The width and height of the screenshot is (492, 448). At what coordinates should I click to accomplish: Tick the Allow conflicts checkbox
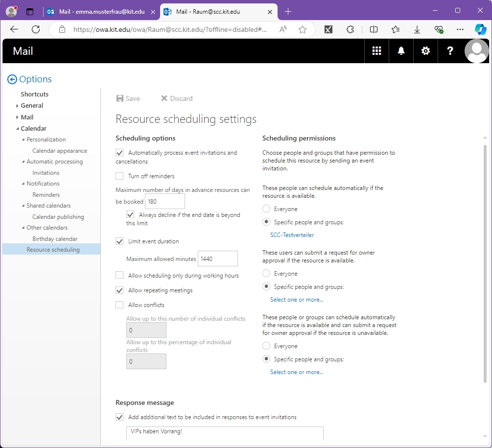(119, 305)
